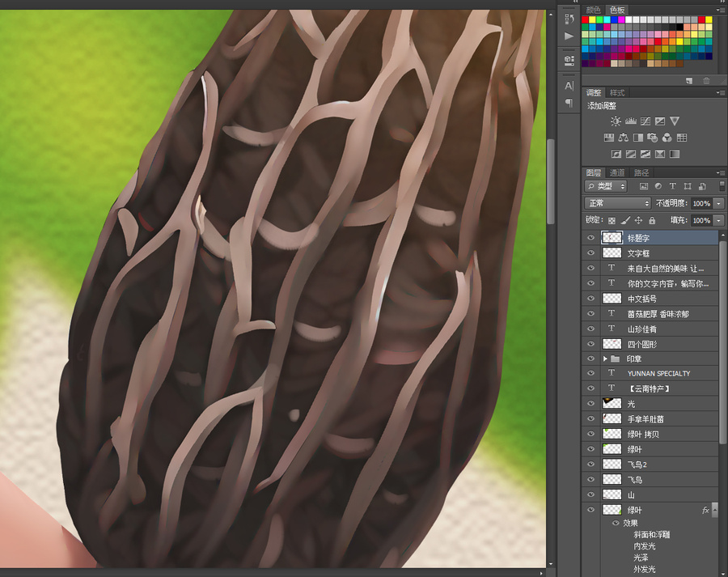Open the Character panel icon

[x=569, y=86]
